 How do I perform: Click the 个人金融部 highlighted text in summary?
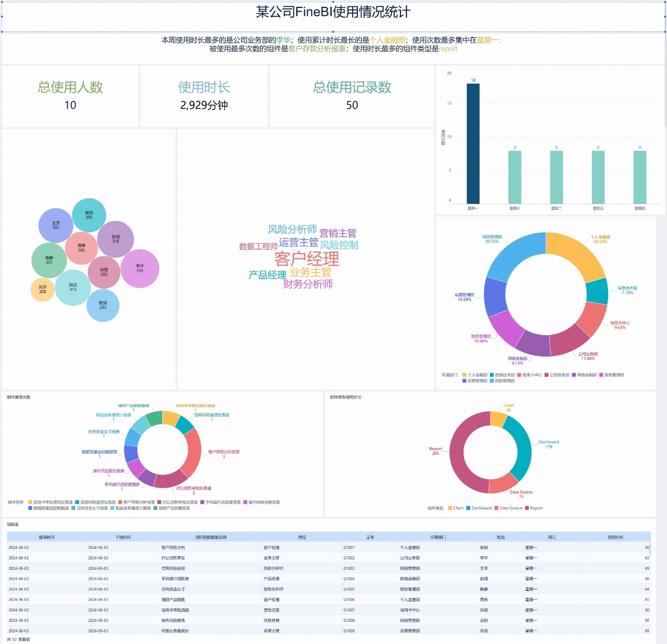[x=387, y=40]
